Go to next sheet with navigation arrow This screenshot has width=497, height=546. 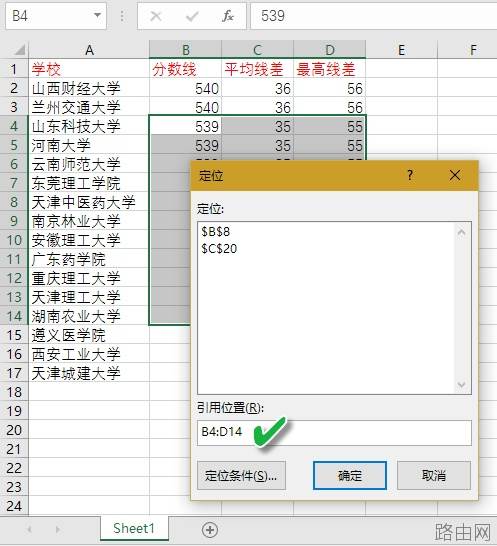pyautogui.click(x=57, y=530)
